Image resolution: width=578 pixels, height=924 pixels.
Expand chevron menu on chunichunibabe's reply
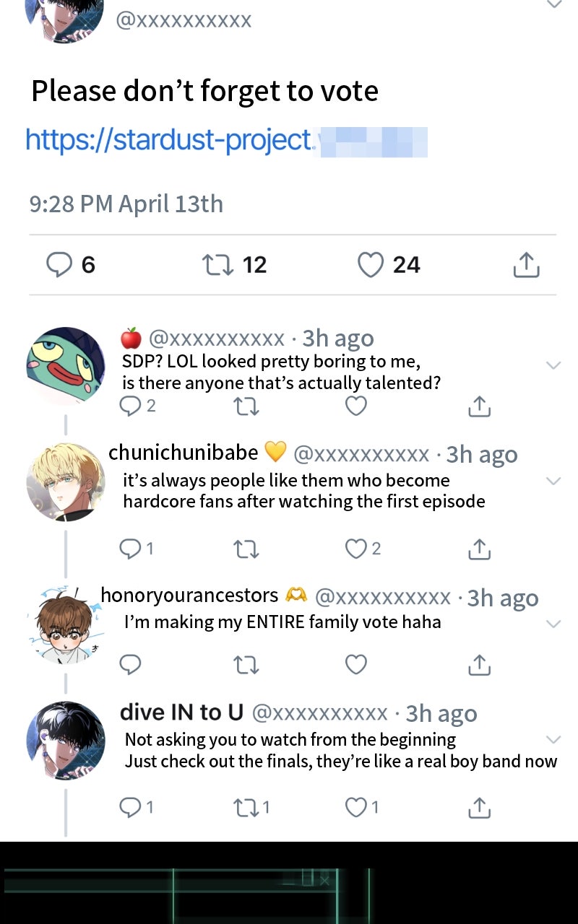point(553,481)
